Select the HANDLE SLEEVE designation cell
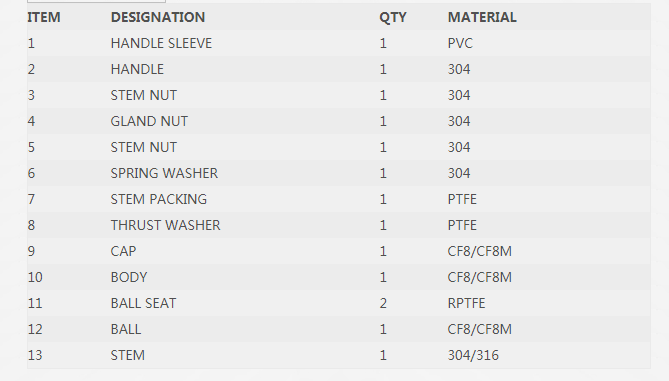This screenshot has width=669, height=381. tap(161, 43)
